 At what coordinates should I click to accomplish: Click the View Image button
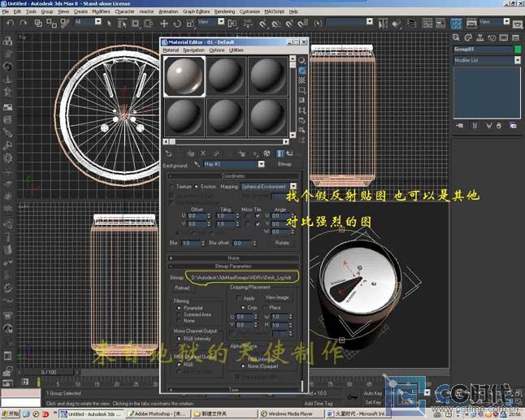coord(277,297)
